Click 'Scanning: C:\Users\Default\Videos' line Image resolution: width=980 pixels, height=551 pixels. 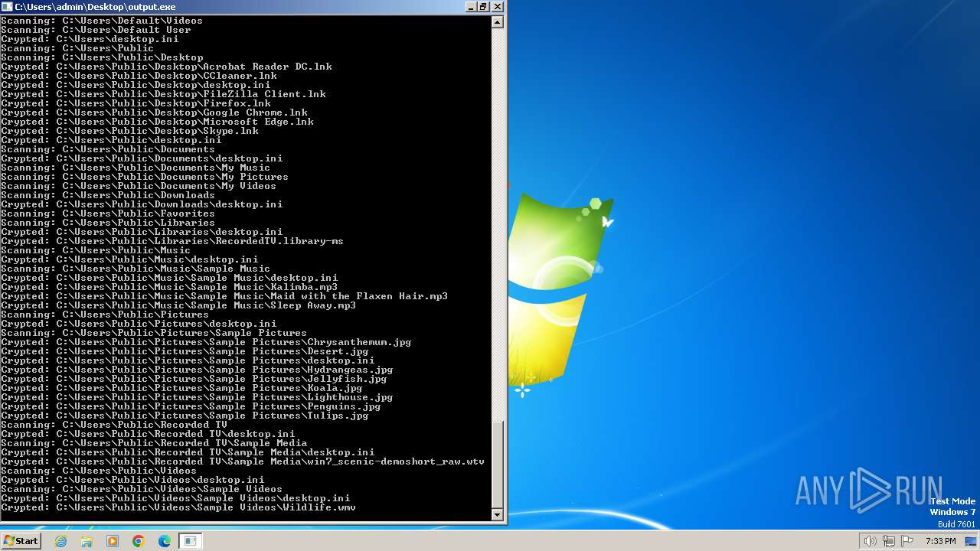pos(102,21)
